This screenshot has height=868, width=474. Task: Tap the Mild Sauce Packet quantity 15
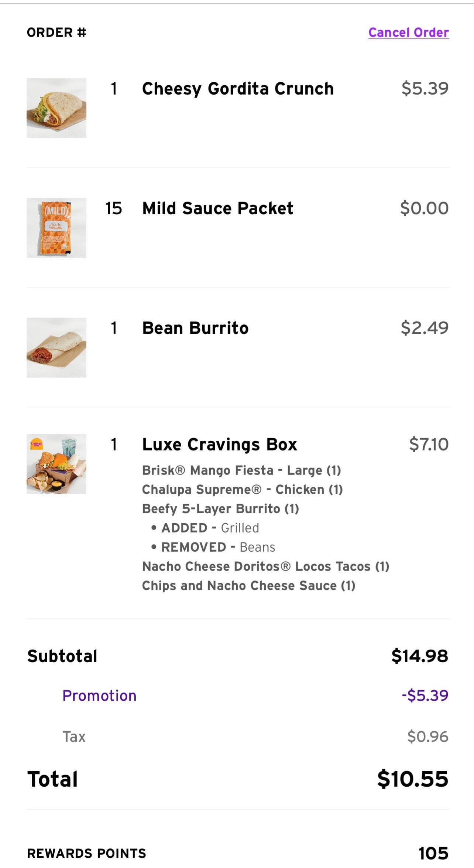click(114, 208)
